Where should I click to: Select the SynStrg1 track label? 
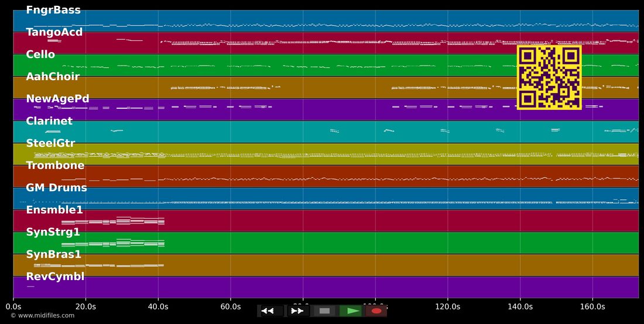tap(53, 232)
